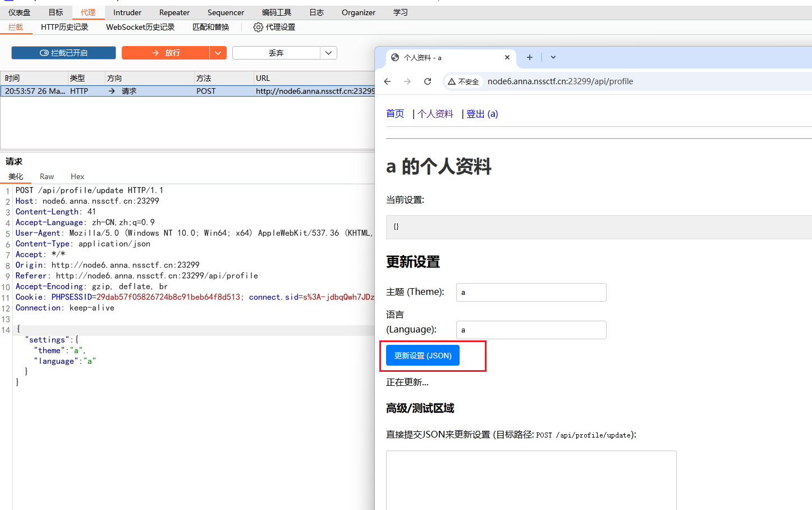Sort by the 类型 column header
812x510 pixels.
click(86, 78)
